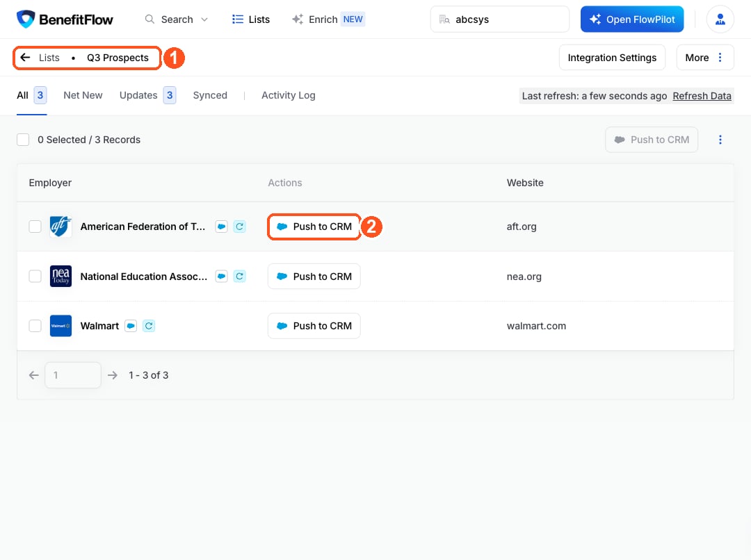
Task: Click the bulk Push to CRM button at top right
Action: tap(652, 140)
